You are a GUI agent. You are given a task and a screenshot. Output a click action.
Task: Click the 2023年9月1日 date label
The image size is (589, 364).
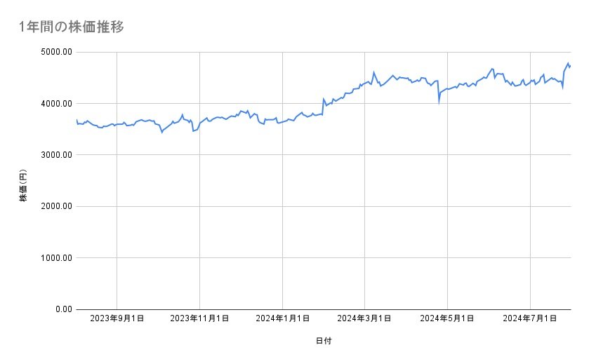click(117, 319)
